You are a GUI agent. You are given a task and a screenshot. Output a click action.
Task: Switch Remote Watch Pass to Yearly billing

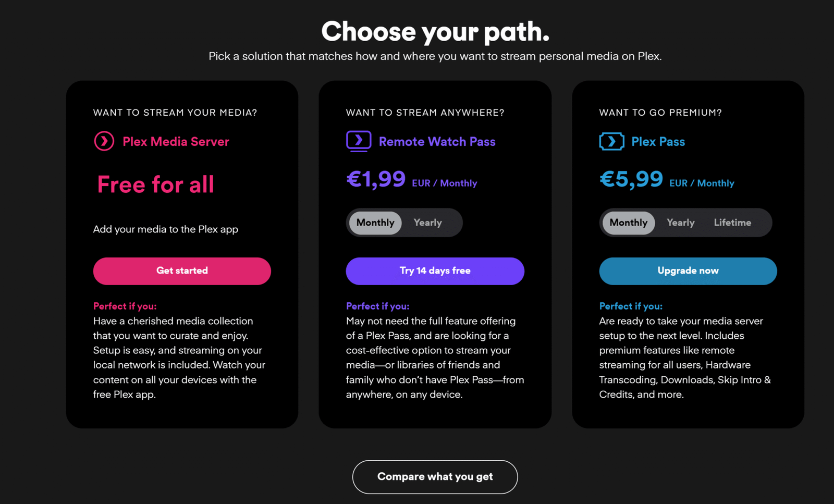[427, 223]
